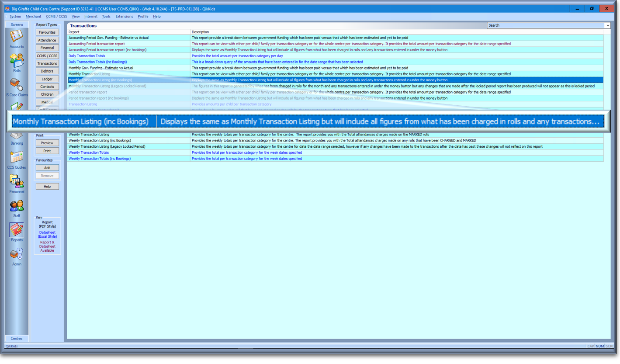The width and height of the screenshot is (620, 364).
Task: Open the Reports screen icon
Action: 17,230
